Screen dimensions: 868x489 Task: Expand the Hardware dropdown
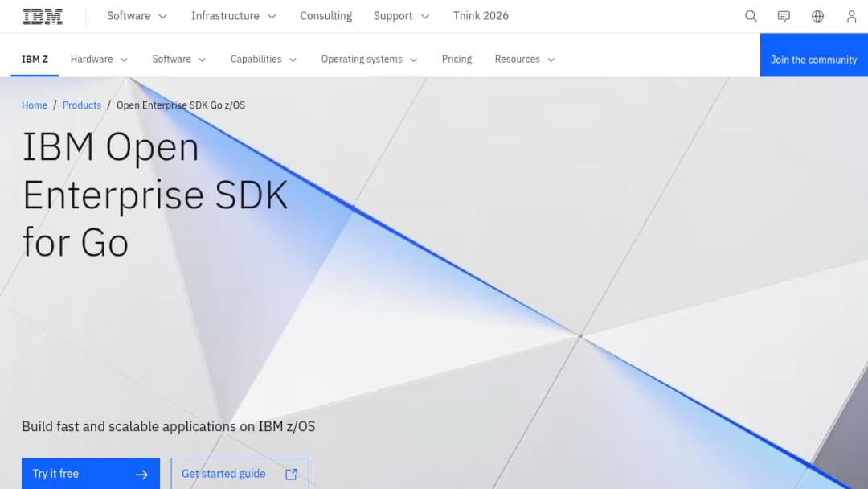point(99,60)
